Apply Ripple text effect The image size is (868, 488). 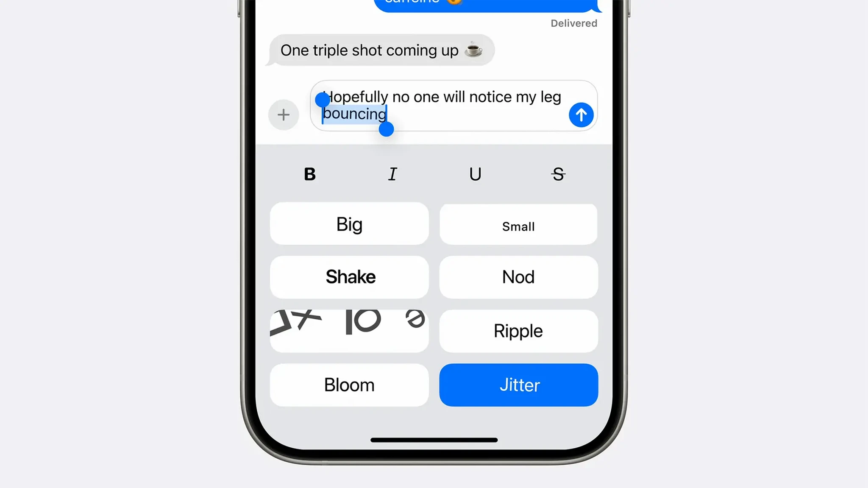point(518,331)
